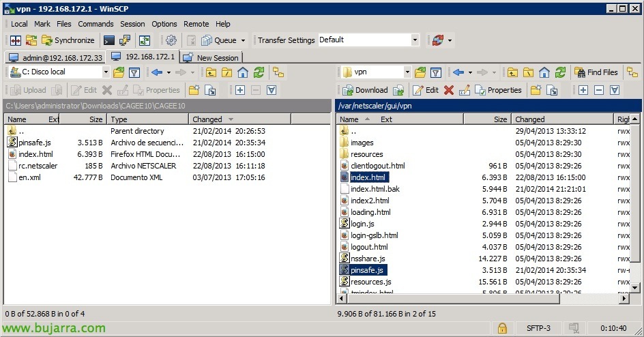Click remote rename icon
The image size is (644, 337).
click(465, 90)
